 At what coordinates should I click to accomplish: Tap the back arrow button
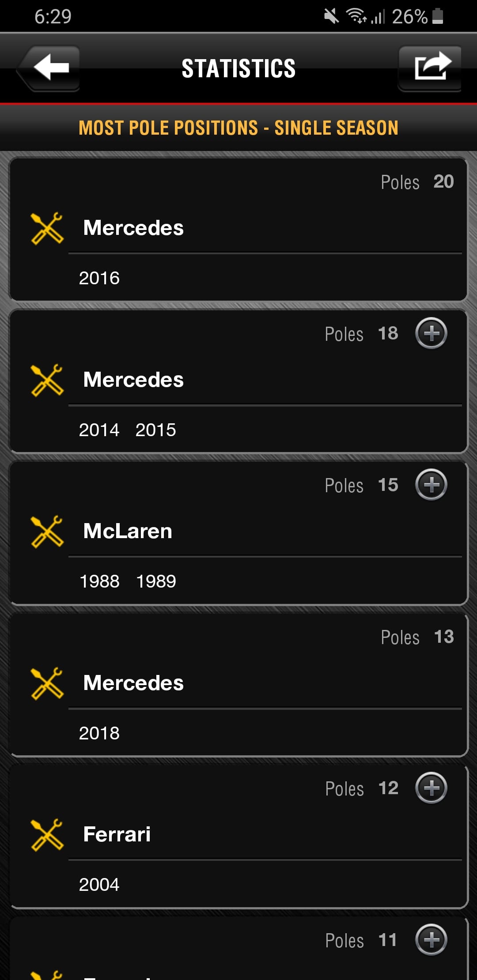[49, 68]
